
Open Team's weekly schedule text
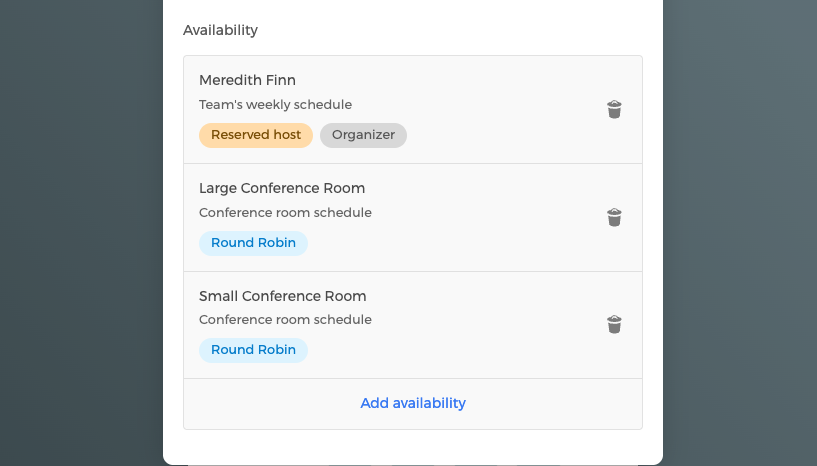[275, 104]
